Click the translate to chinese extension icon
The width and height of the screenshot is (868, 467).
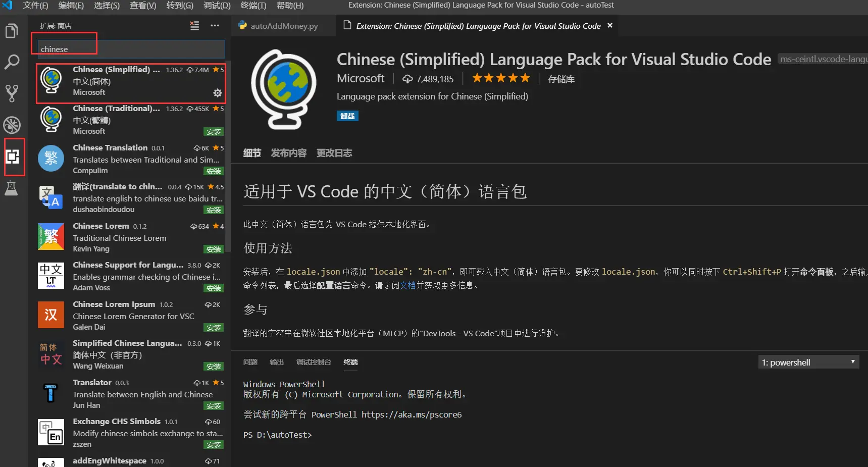[51, 197]
